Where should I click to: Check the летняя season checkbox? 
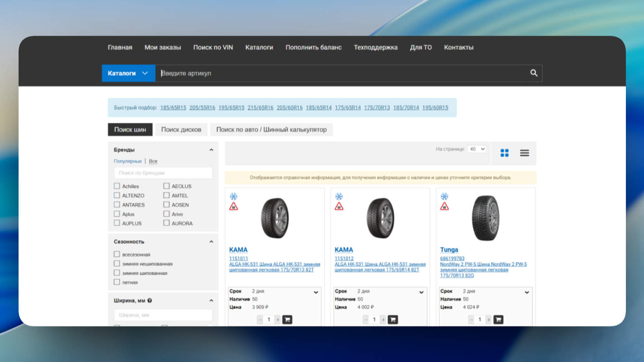click(117, 283)
